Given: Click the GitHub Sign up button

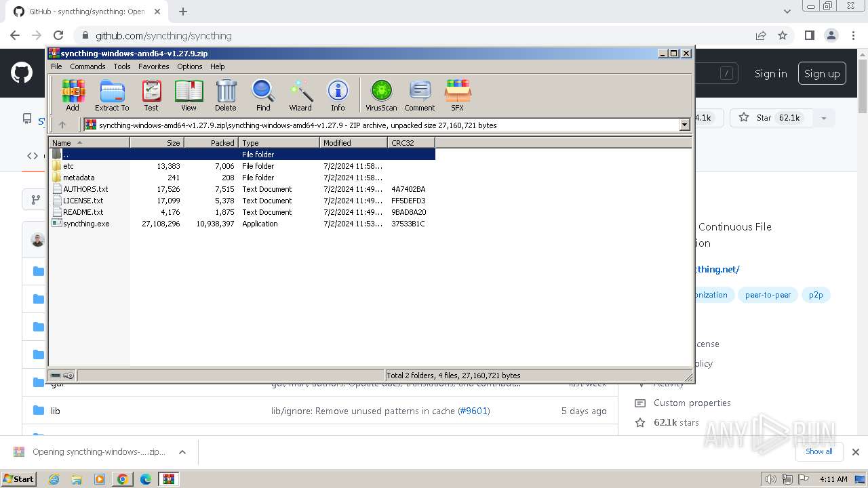Looking at the screenshot, I should [822, 74].
